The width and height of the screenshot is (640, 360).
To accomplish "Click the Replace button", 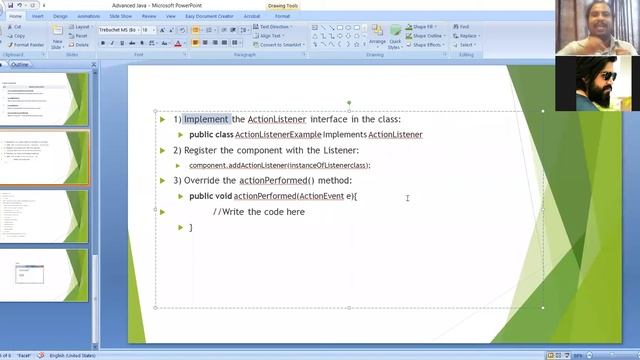I will click(466, 36).
